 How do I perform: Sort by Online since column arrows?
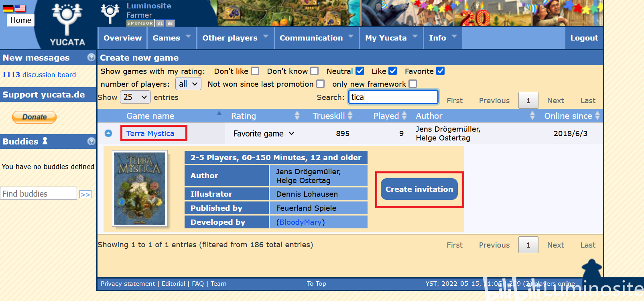click(597, 116)
